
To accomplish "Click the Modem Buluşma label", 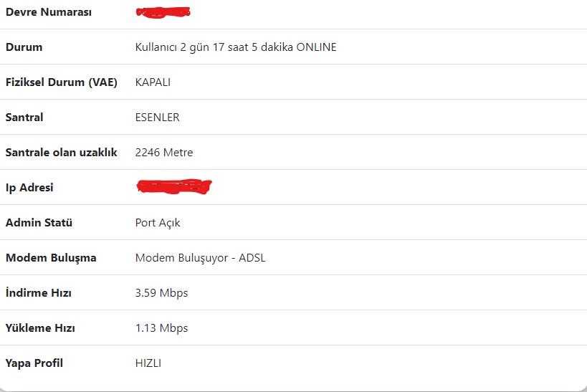I will tap(51, 258).
